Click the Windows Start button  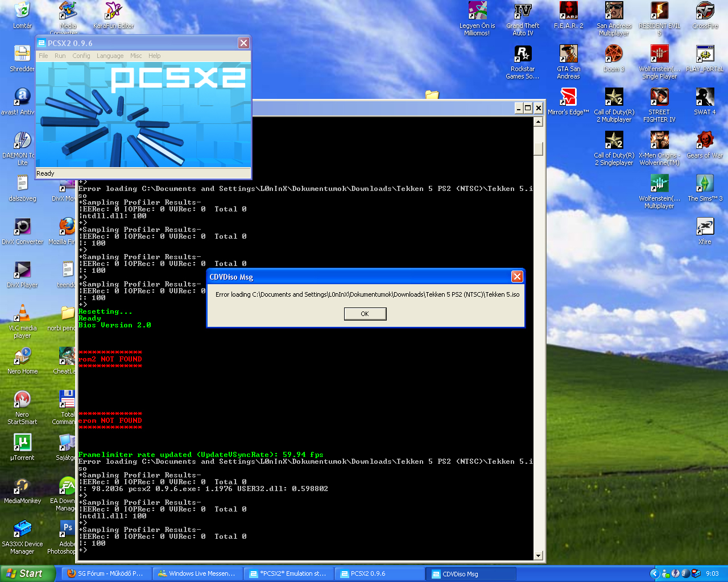coord(27,573)
